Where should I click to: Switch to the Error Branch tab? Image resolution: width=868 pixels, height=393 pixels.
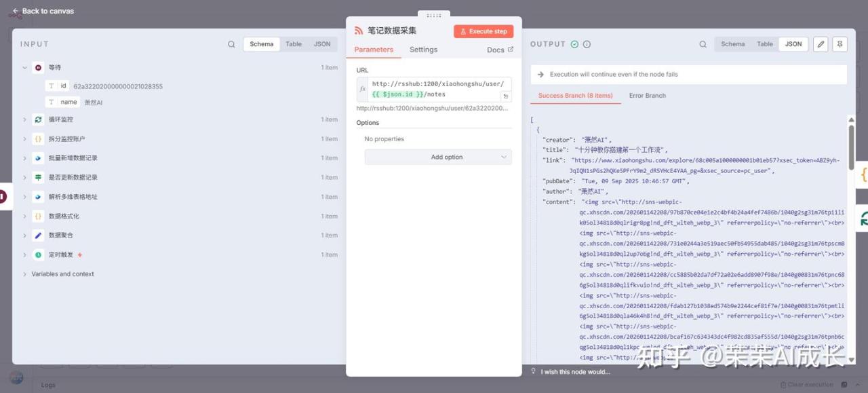pos(647,96)
